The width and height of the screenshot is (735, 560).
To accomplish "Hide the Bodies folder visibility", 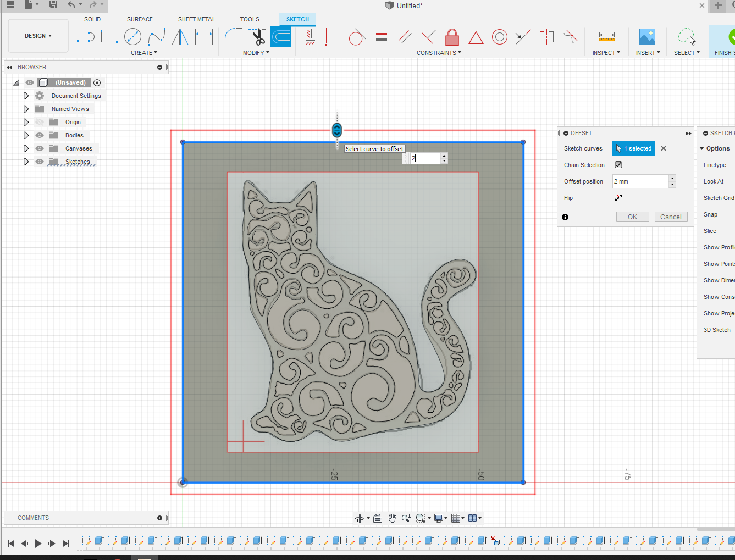I will [x=40, y=135].
